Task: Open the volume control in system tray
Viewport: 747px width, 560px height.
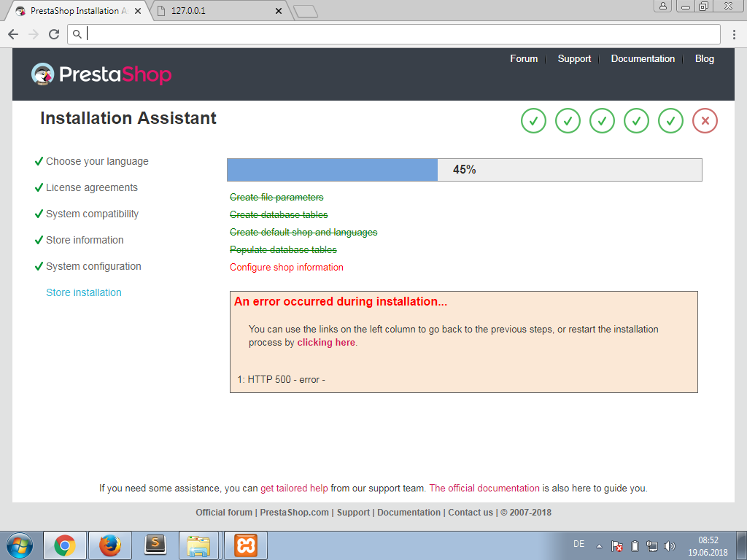Action: coord(670,546)
